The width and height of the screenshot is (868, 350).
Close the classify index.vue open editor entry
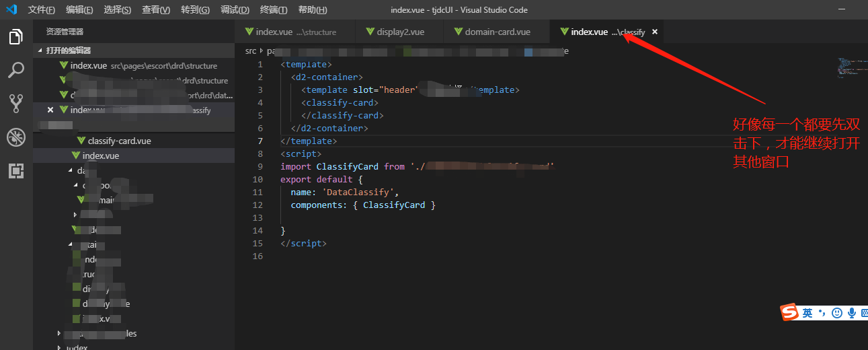click(x=50, y=110)
